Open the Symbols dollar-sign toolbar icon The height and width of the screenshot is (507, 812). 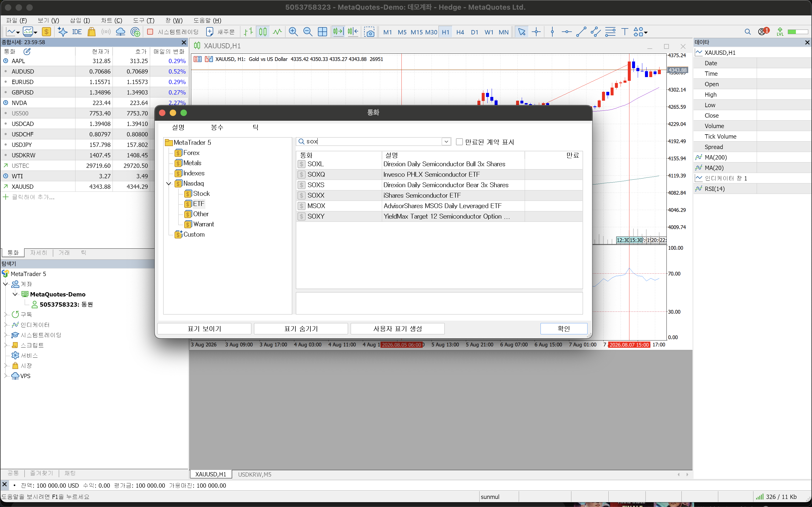(x=46, y=32)
